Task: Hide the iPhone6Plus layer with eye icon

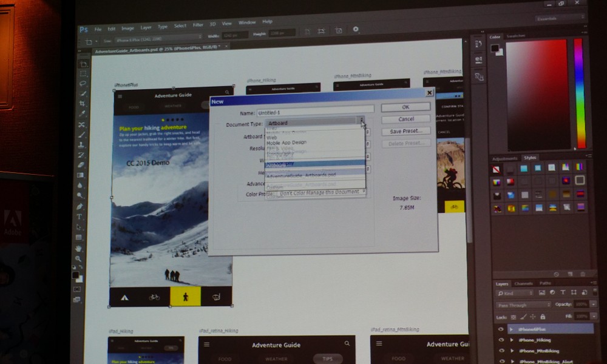Action: pyautogui.click(x=501, y=329)
